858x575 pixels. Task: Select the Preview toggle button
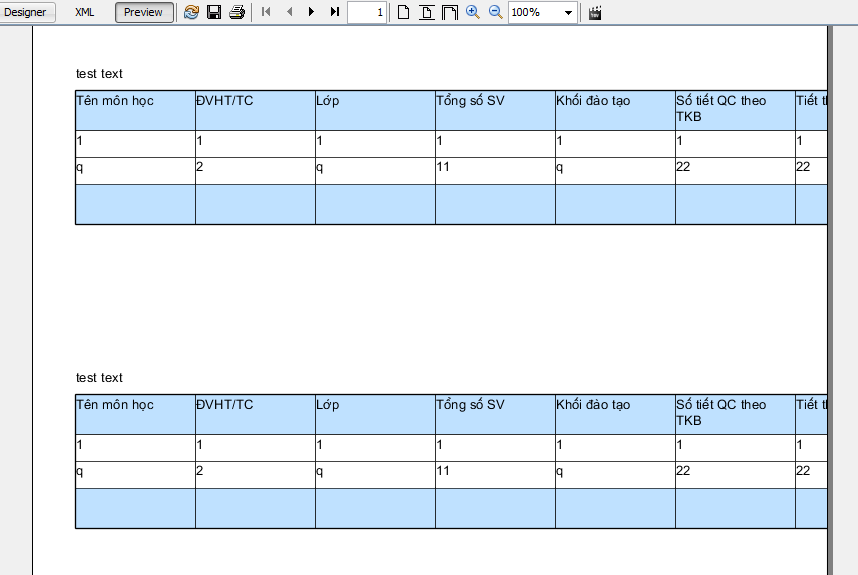pyautogui.click(x=144, y=12)
